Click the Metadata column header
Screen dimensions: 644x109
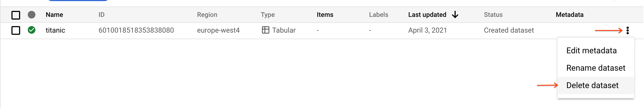click(x=569, y=15)
